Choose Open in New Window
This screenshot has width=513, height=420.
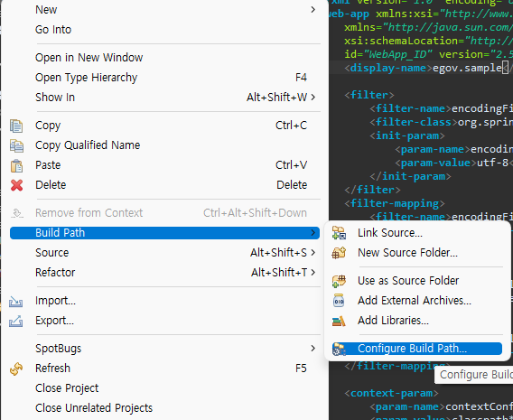pyautogui.click(x=164, y=58)
